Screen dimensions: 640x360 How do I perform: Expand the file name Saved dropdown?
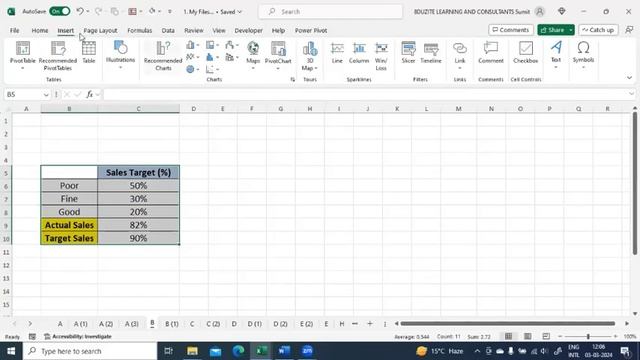coord(240,12)
